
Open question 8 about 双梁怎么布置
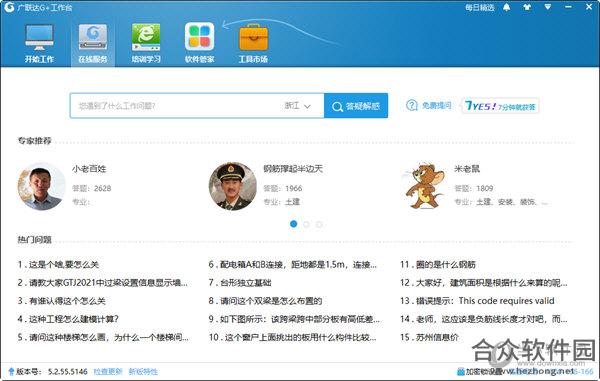tap(265, 301)
